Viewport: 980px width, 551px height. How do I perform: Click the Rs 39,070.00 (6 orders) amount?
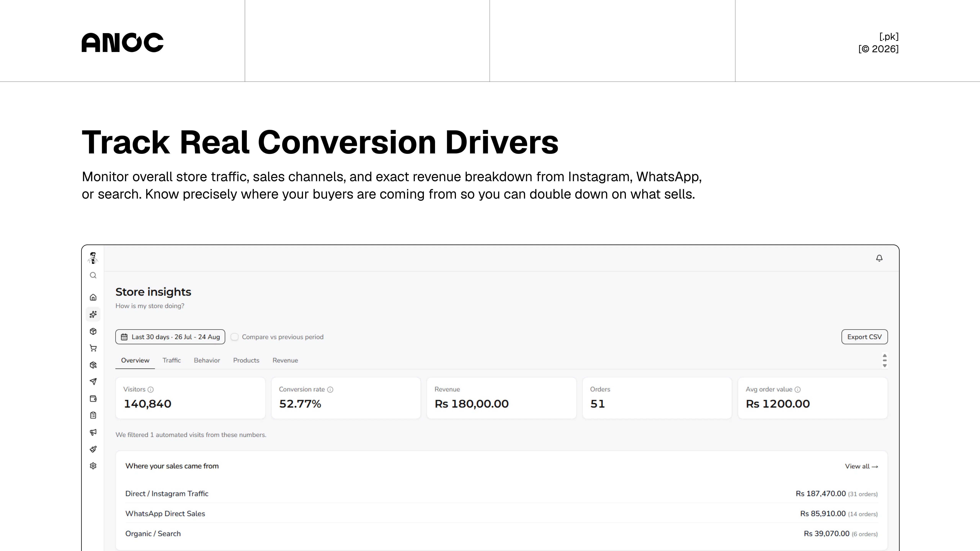(841, 534)
